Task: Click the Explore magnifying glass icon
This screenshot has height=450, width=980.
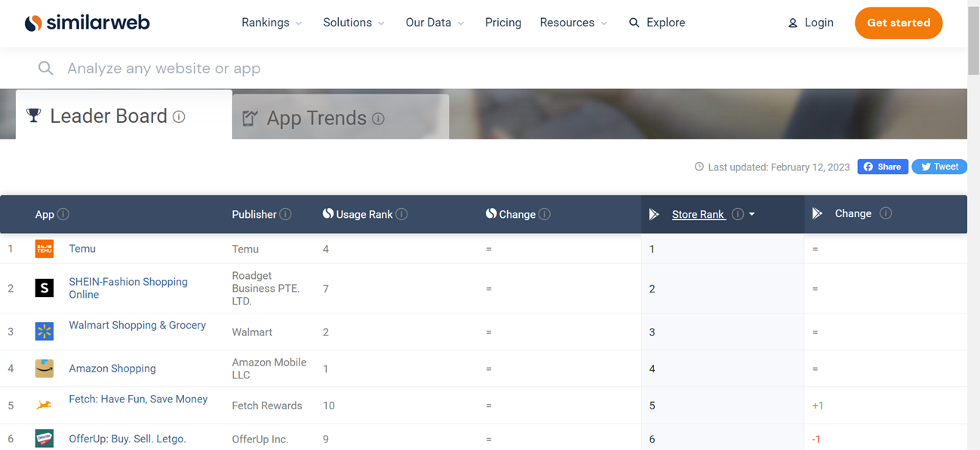Action: click(634, 23)
